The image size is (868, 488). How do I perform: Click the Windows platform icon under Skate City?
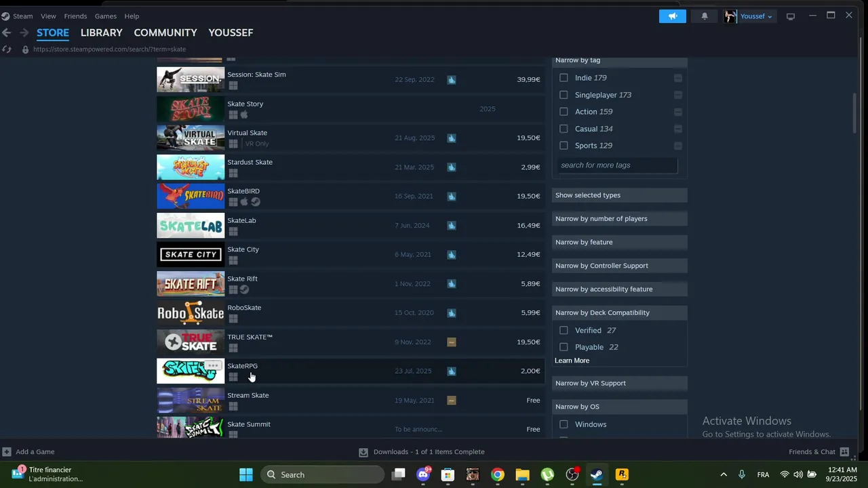(x=233, y=260)
